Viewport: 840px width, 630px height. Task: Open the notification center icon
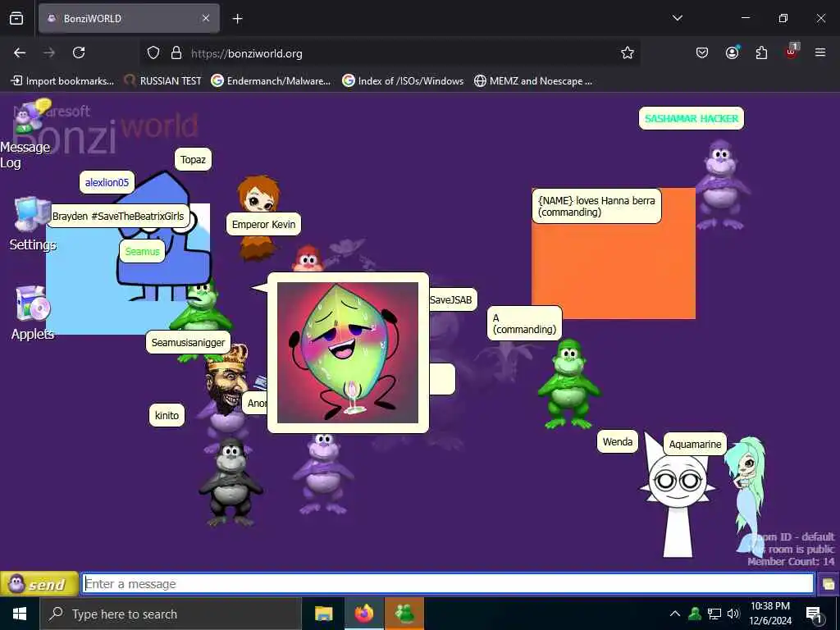[814, 614]
